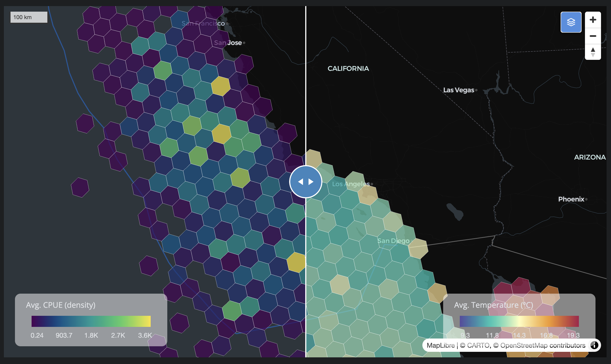Image resolution: width=611 pixels, height=364 pixels.
Task: Click the ARIZONA state label
Action: coord(590,157)
